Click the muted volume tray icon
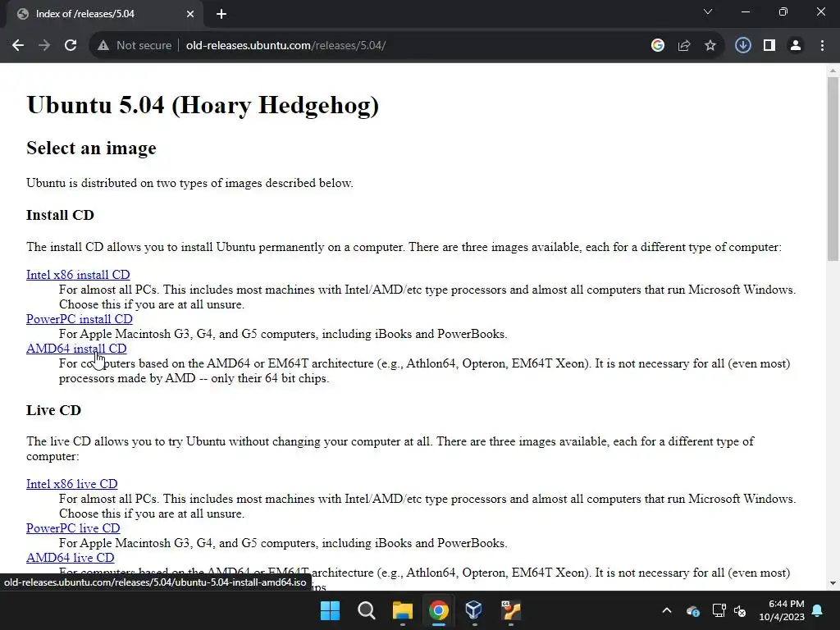Screen dimensions: 840x630 740,610
